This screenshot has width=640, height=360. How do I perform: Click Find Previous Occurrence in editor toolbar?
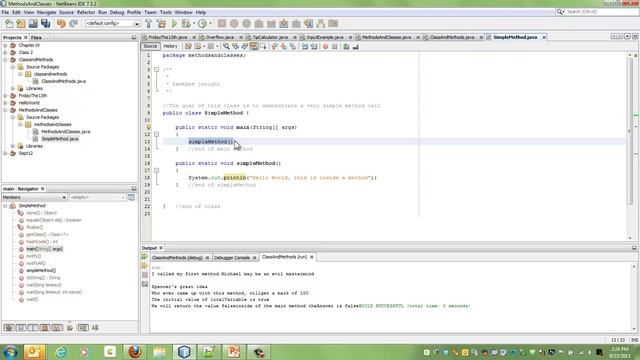235,47
